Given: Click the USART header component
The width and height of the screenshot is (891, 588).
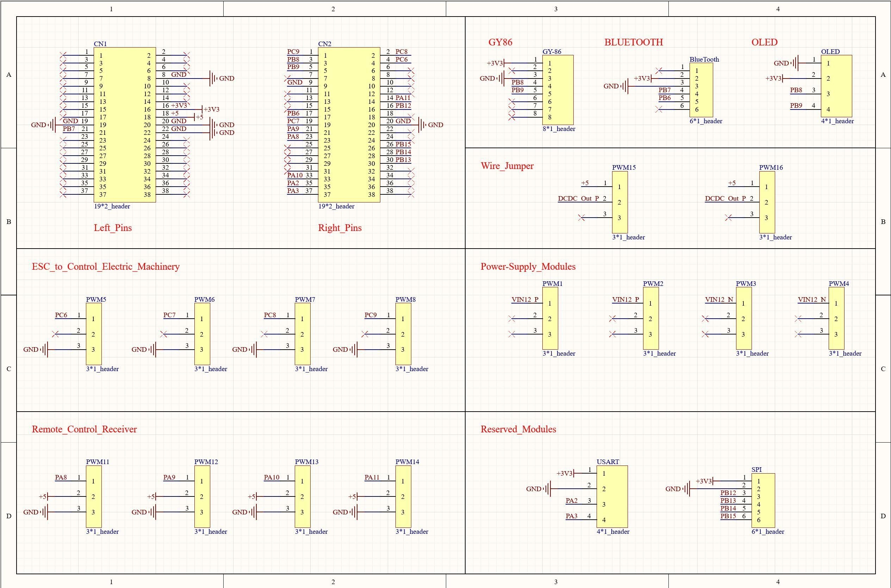Looking at the screenshot, I should coord(612,496).
